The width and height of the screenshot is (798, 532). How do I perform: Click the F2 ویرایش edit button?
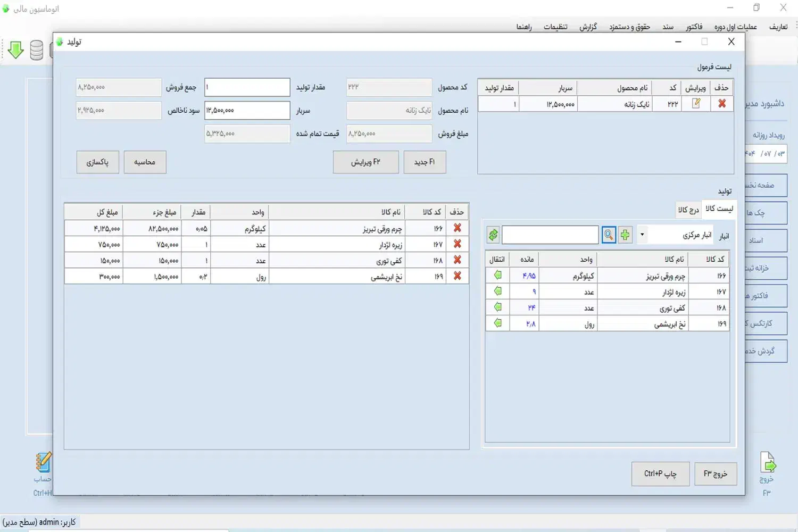[x=365, y=162]
